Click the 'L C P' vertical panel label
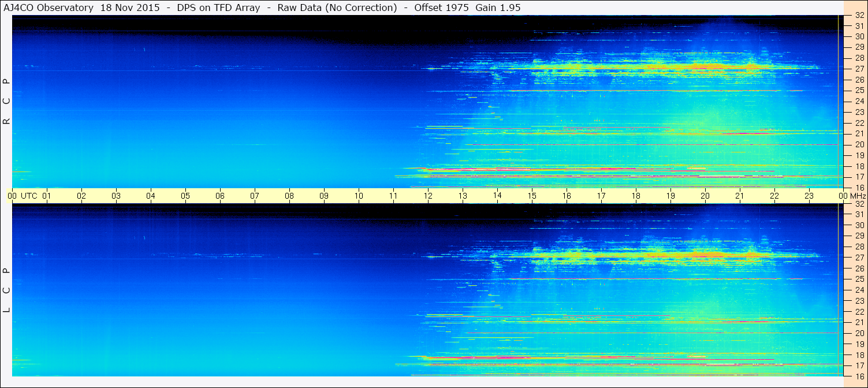868x388 pixels. 7,290
